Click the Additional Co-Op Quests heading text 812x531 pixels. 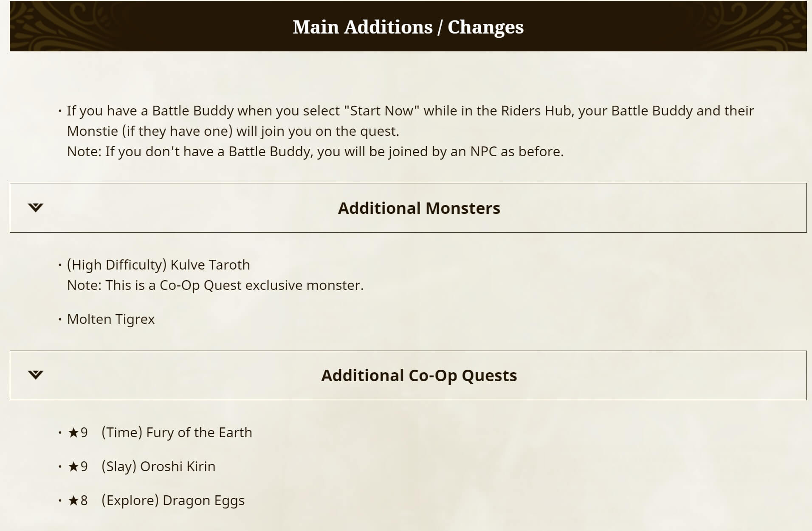[x=419, y=375]
